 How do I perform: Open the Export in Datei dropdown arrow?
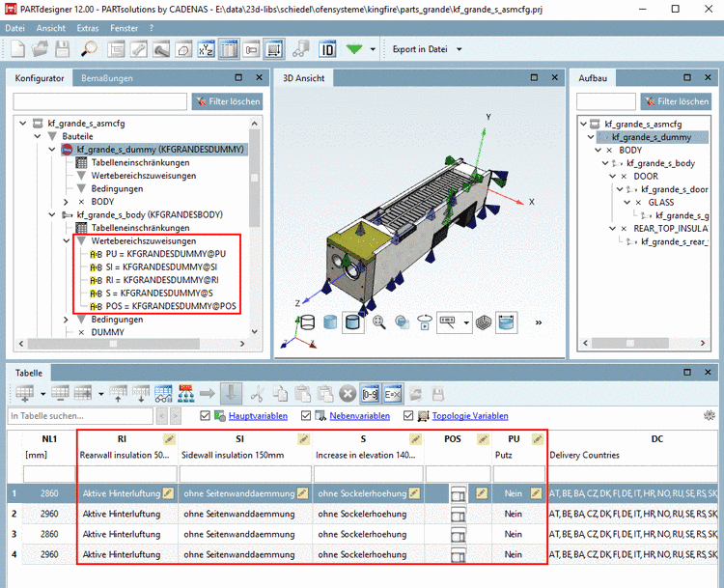pyautogui.click(x=459, y=49)
